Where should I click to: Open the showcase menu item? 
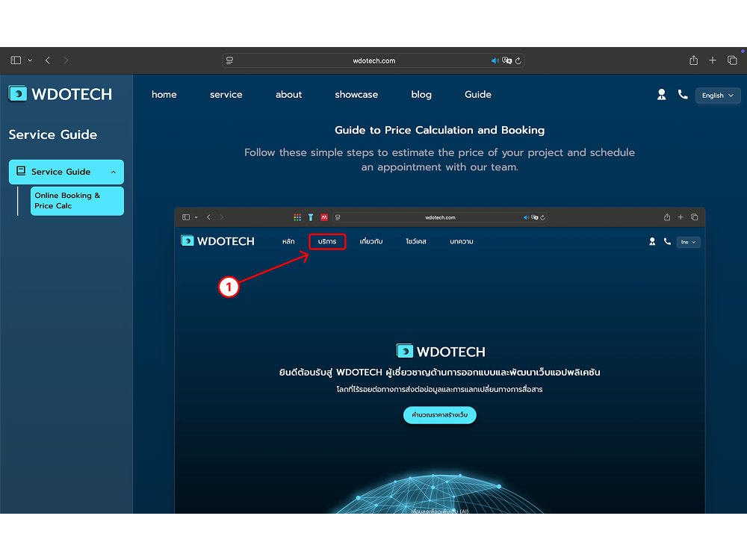(x=356, y=94)
